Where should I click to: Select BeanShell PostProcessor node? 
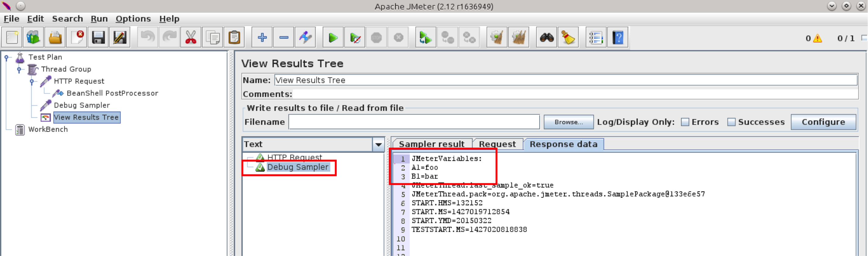pyautogui.click(x=113, y=93)
